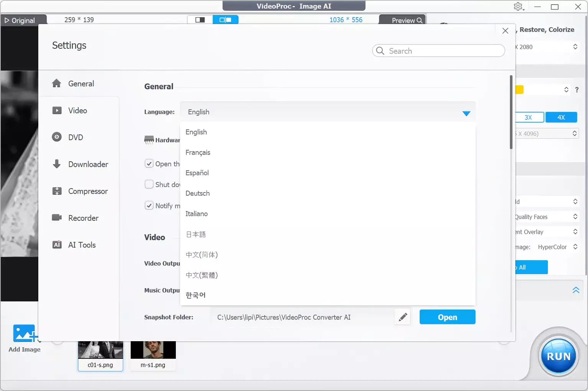The height and width of the screenshot is (391, 588).
Task: Open the Snapshot Folder
Action: [447, 317]
